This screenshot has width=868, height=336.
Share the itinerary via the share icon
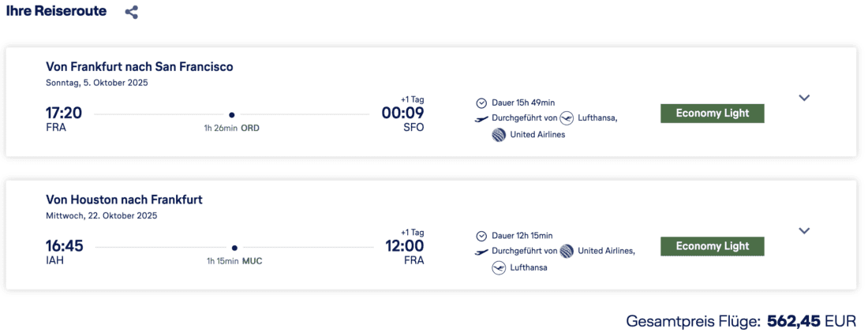pos(131,13)
